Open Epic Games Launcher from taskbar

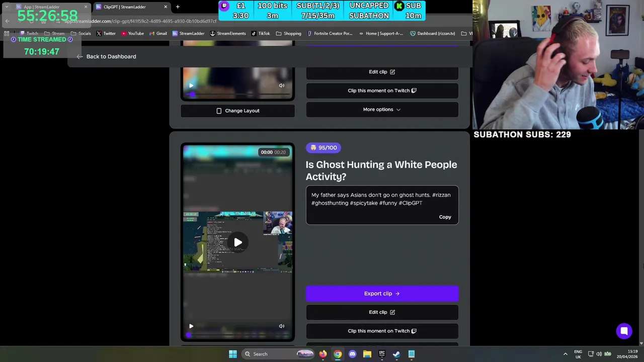tap(382, 354)
